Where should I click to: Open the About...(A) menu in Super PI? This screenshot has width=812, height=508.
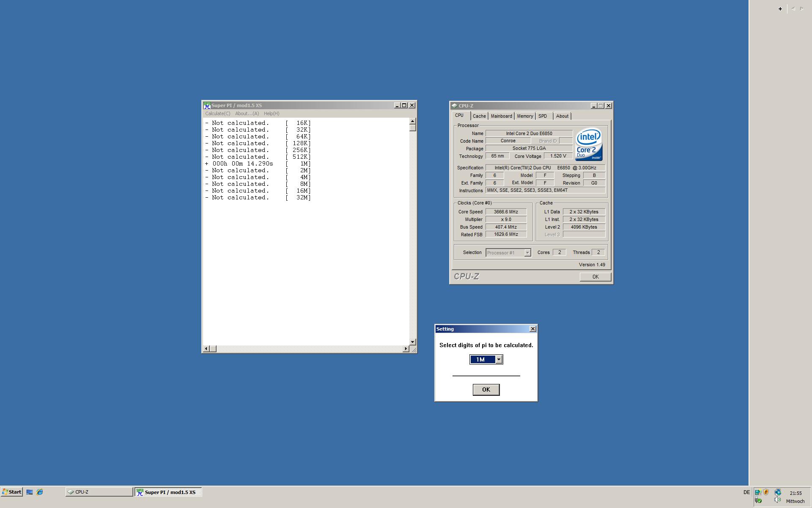pos(247,113)
